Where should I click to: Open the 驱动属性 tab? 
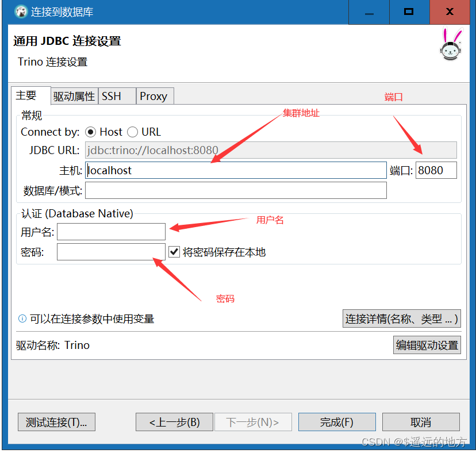click(74, 96)
